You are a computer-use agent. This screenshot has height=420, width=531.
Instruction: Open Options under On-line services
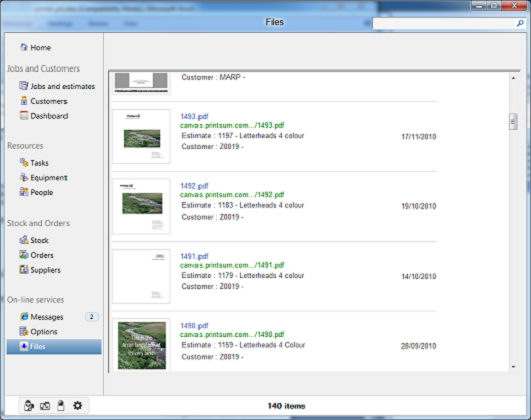(38, 332)
